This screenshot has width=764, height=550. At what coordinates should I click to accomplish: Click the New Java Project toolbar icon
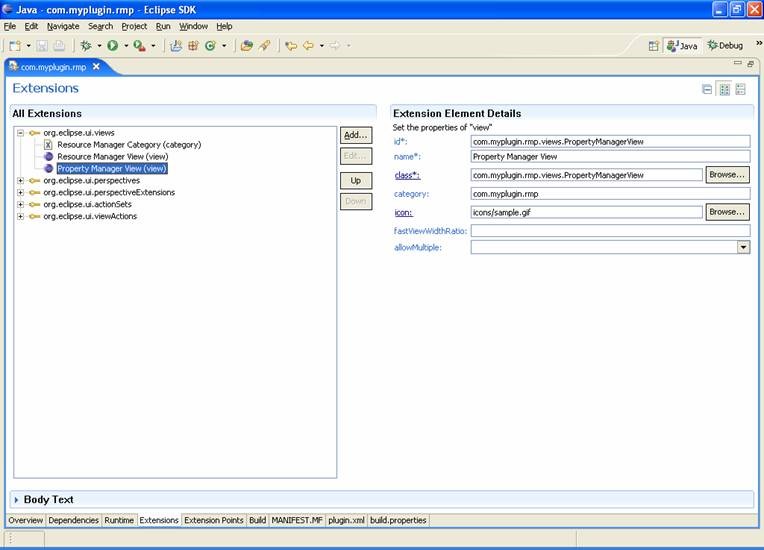(x=176, y=46)
